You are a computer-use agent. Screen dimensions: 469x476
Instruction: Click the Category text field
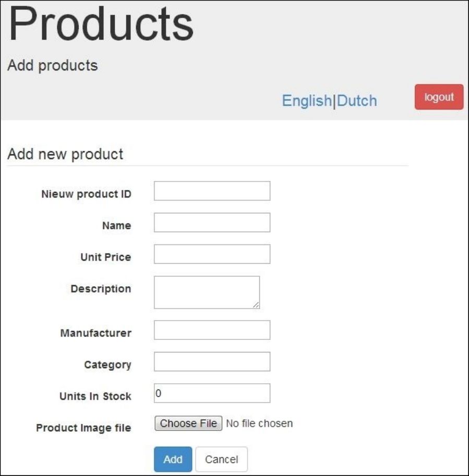(x=212, y=362)
